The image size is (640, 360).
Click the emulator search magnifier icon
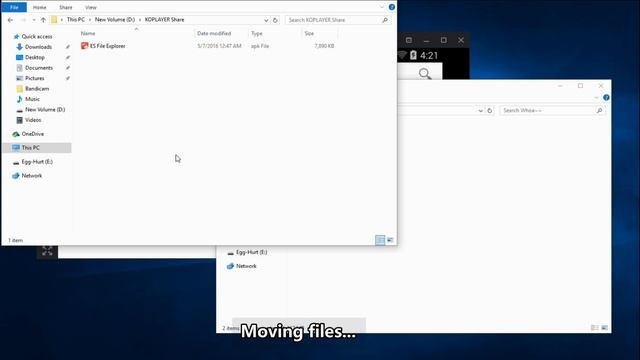click(425, 73)
